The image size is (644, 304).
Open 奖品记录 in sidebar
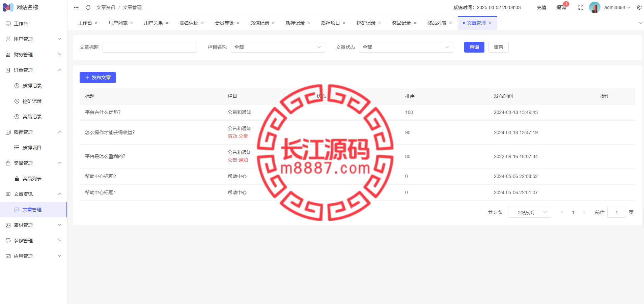pyautogui.click(x=33, y=117)
